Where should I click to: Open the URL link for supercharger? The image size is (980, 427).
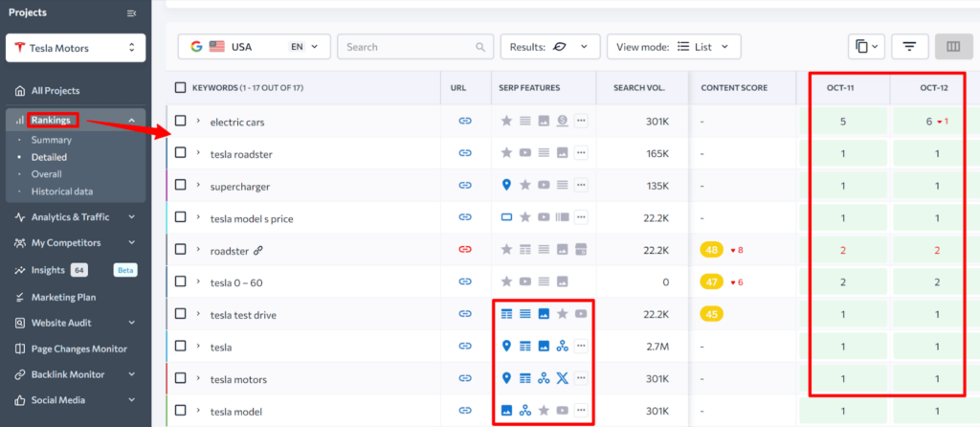465,186
